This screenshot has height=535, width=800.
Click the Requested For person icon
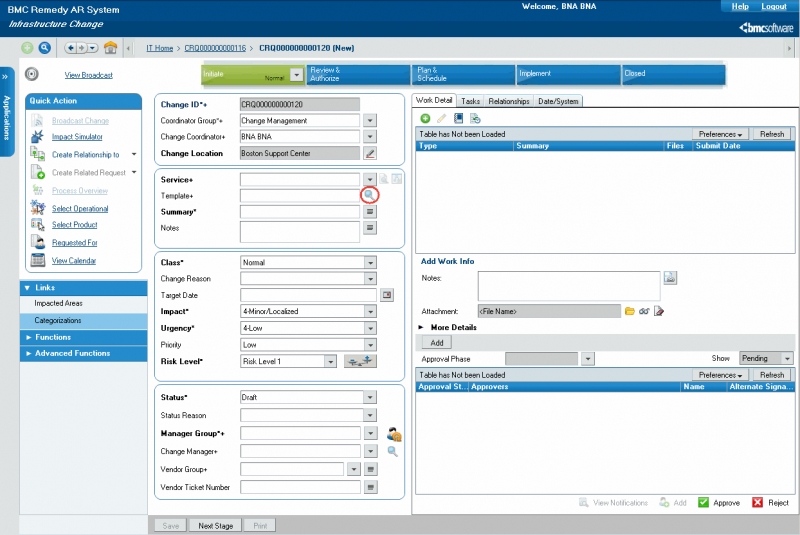(37, 242)
